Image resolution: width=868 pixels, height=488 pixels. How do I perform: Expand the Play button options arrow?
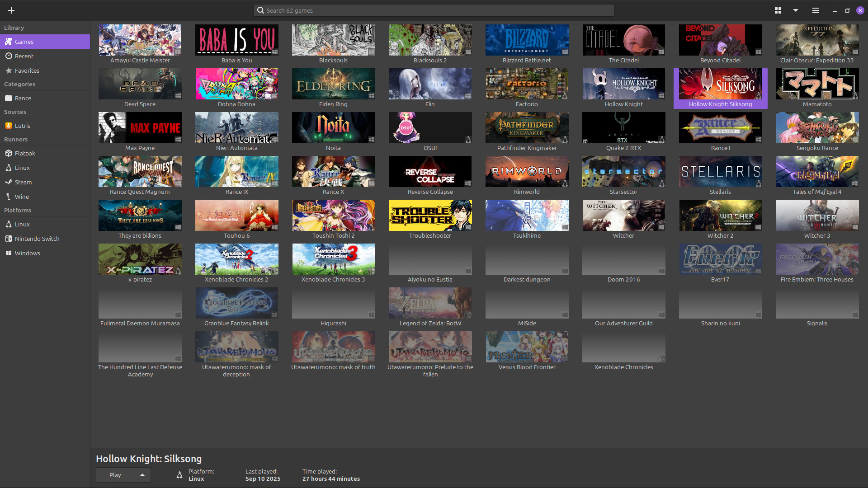[142, 475]
